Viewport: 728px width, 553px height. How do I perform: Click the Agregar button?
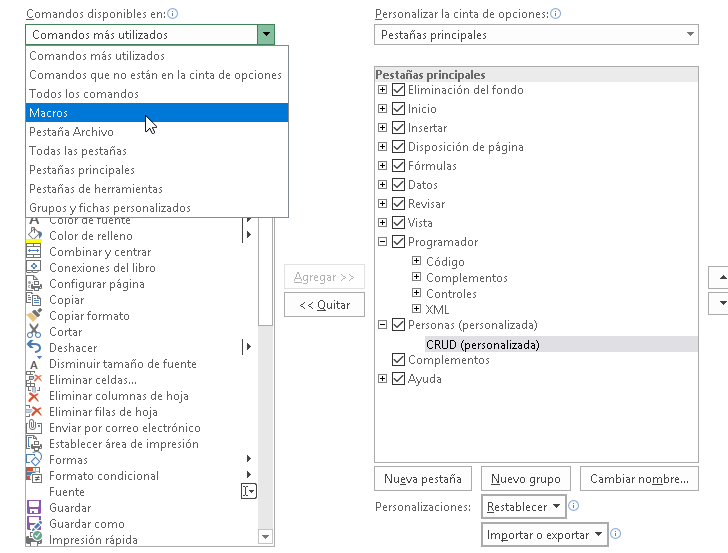pyautogui.click(x=325, y=277)
